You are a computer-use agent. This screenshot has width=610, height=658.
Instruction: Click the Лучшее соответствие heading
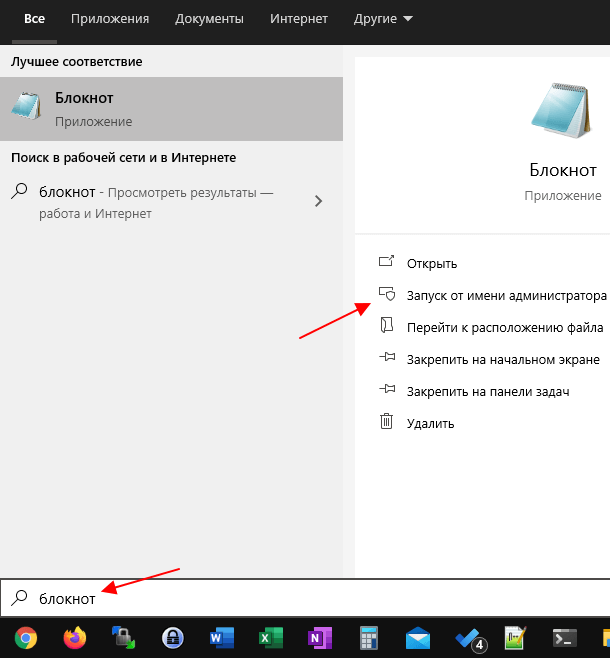[77, 62]
